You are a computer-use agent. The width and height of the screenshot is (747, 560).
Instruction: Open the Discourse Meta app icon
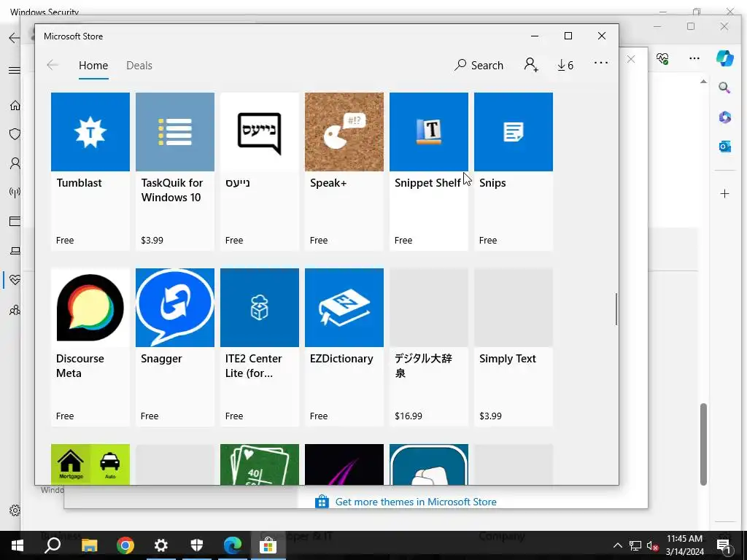click(x=90, y=308)
